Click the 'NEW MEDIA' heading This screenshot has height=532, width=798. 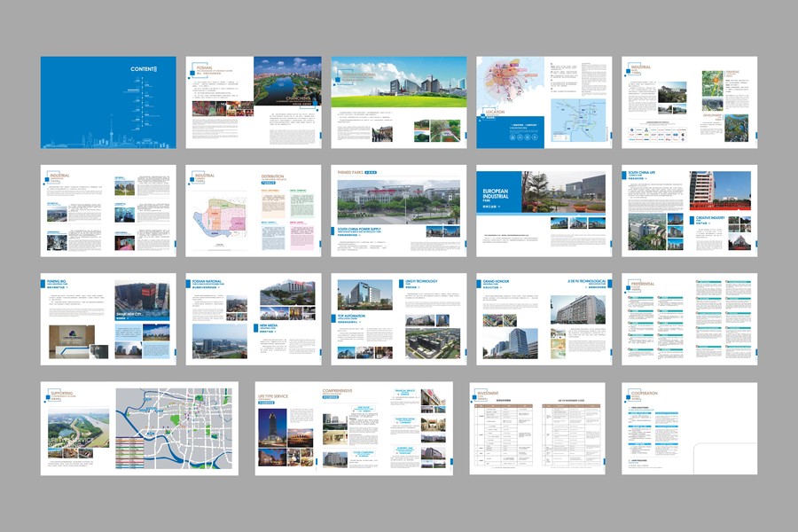pyautogui.click(x=269, y=325)
